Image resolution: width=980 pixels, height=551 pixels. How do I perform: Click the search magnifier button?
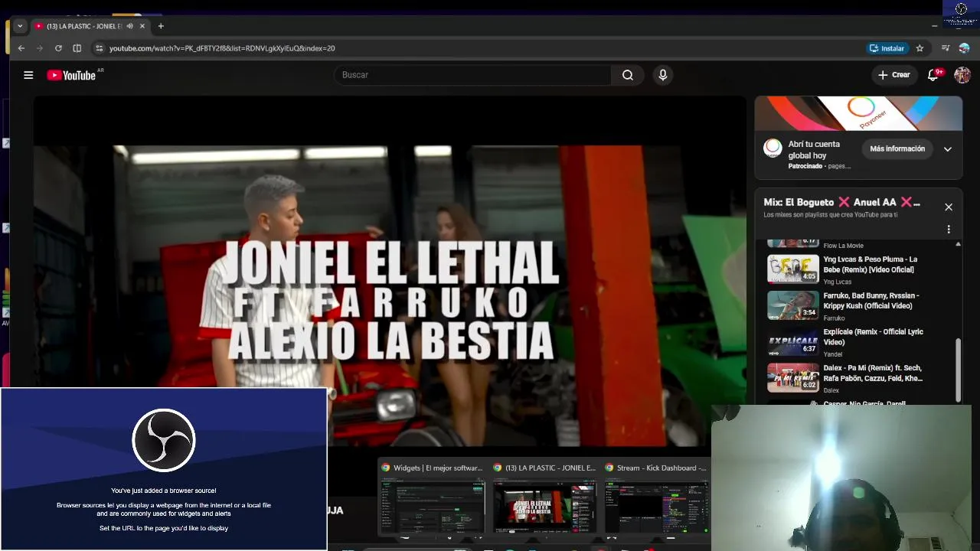[628, 75]
